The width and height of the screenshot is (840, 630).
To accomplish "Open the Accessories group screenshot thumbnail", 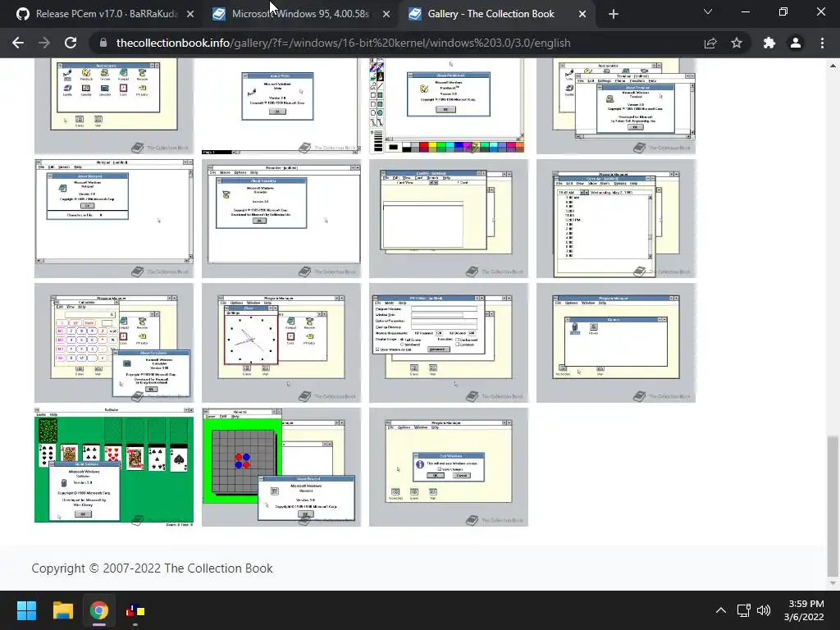I will coord(114,106).
